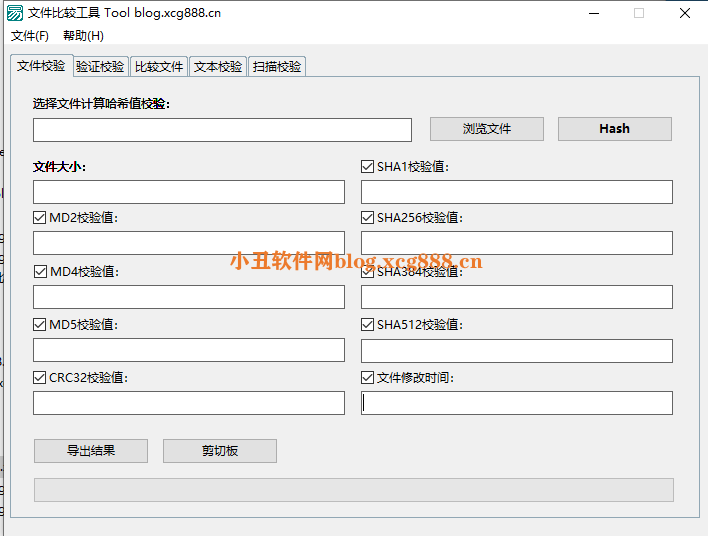The width and height of the screenshot is (708, 536).
Task: Click the MD2 checksum output field
Action: 189,243
